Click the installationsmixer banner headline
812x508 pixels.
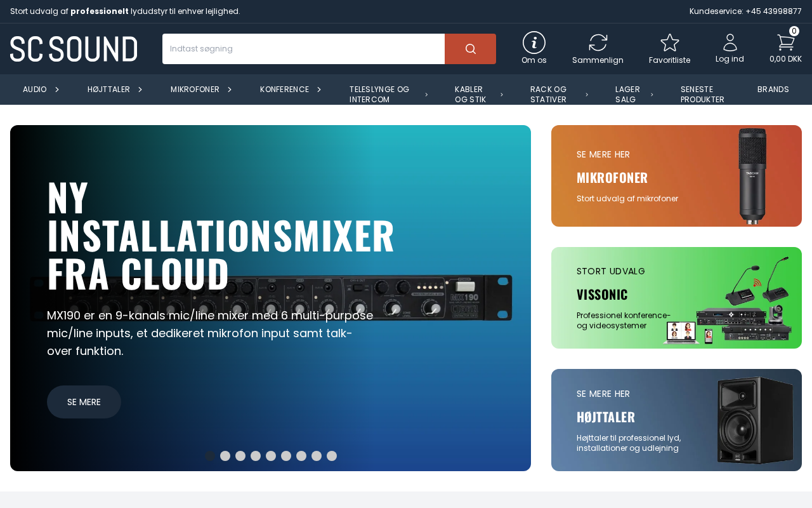tap(221, 236)
